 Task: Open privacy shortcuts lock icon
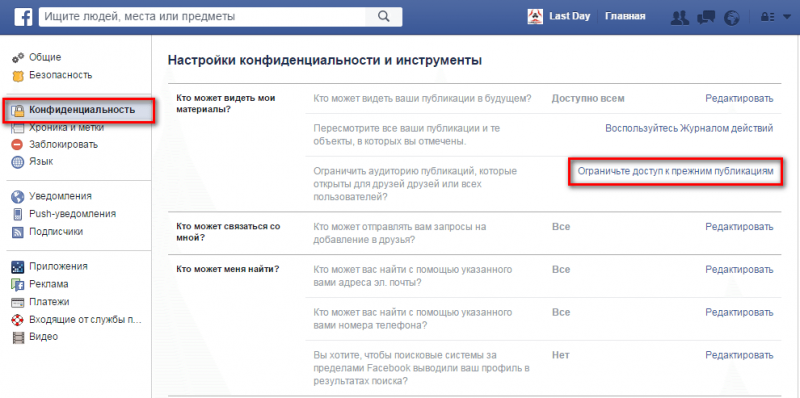pyautogui.click(x=767, y=17)
